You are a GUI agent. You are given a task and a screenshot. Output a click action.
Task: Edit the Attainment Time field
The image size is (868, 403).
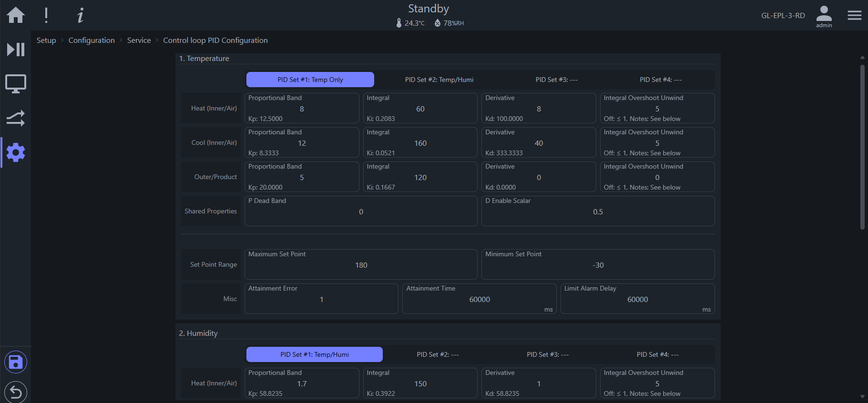[x=480, y=299]
